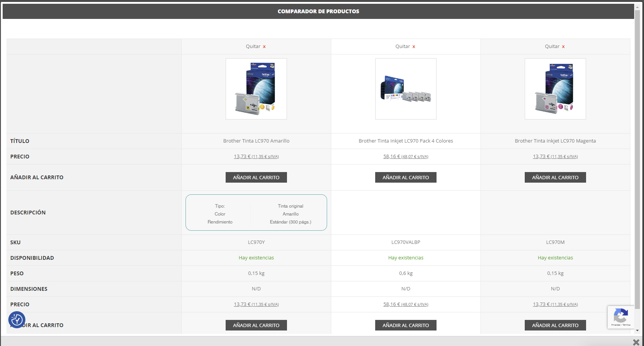Click the PESO row label

pos(17,273)
